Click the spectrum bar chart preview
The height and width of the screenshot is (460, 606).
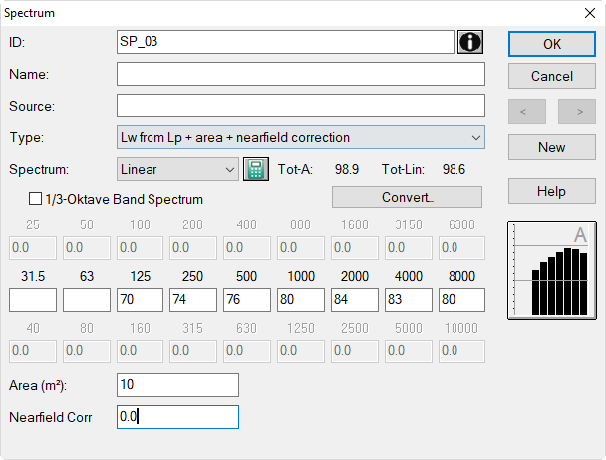[x=552, y=271]
